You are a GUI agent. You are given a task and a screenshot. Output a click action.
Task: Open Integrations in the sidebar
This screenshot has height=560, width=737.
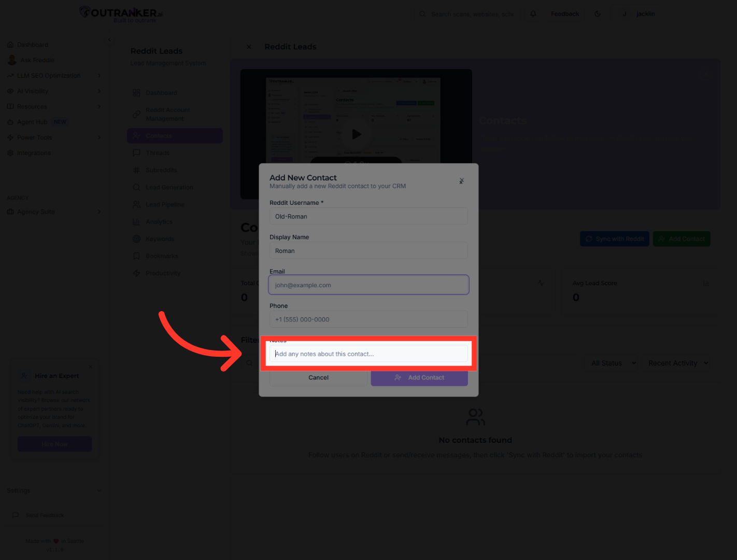tap(29, 153)
